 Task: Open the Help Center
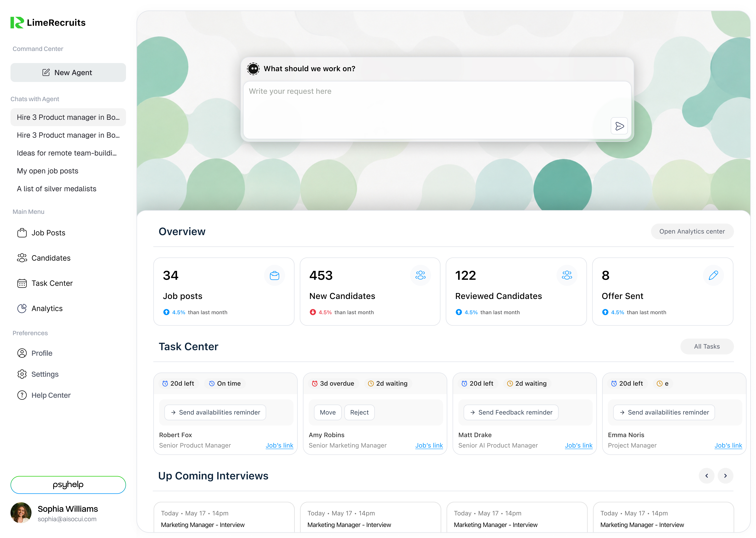[x=44, y=395]
